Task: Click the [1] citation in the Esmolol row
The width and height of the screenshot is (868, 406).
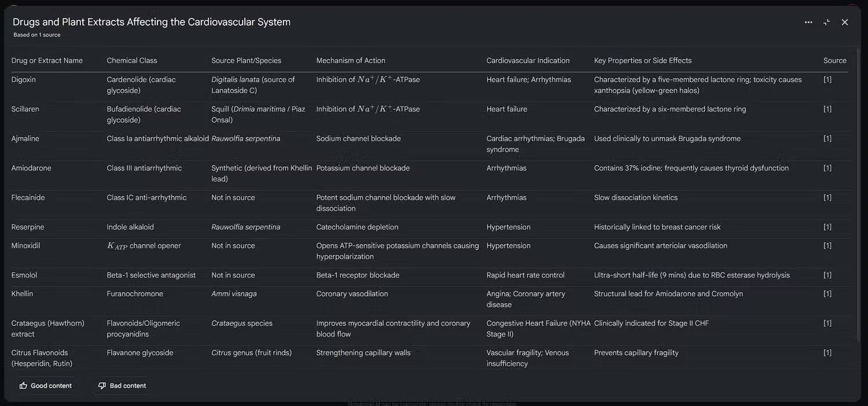Action: 827,275
